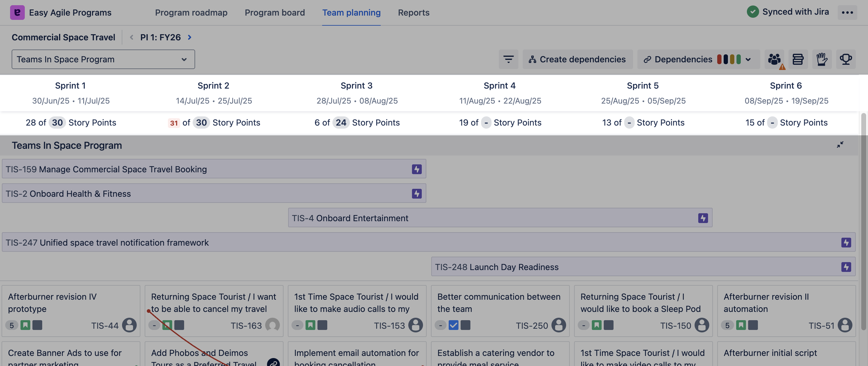Click the trophy objectives icon
The image size is (868, 366).
click(x=845, y=59)
